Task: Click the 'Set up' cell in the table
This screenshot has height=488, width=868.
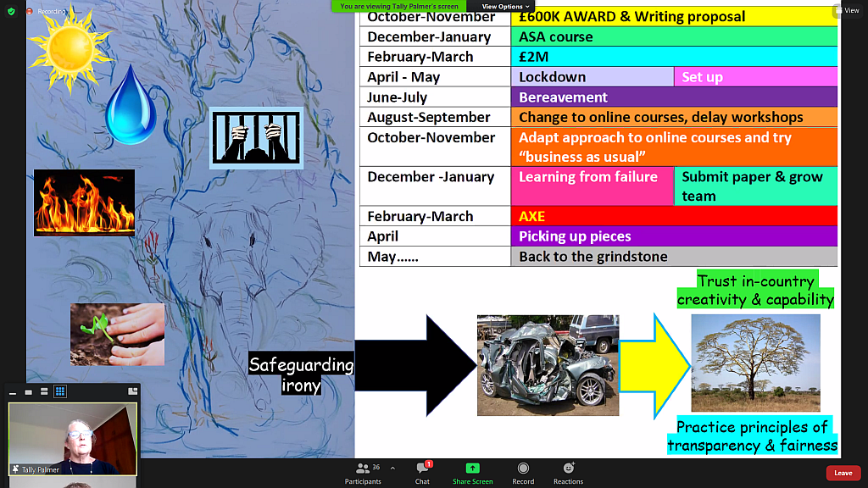Action: click(x=755, y=77)
